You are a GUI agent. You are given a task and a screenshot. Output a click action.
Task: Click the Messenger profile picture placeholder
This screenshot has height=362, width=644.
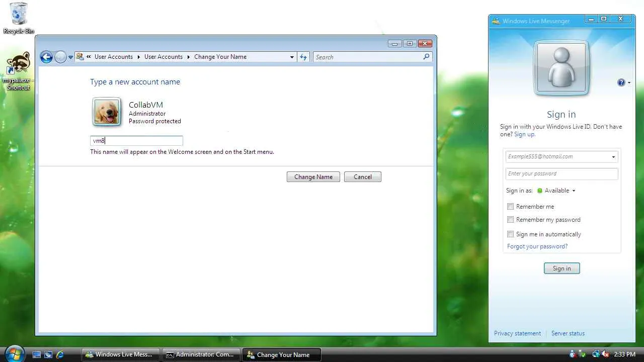[x=561, y=68]
